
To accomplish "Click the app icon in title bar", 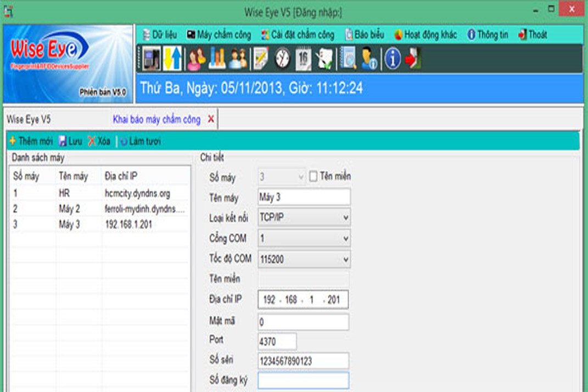I will pyautogui.click(x=8, y=11).
